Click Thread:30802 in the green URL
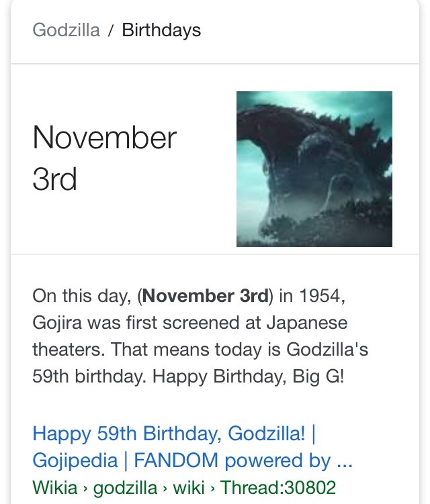The width and height of the screenshot is (430, 504). 278,487
